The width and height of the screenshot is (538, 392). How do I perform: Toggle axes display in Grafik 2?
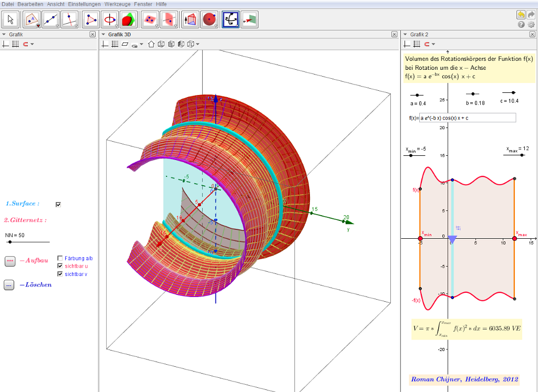[407, 44]
